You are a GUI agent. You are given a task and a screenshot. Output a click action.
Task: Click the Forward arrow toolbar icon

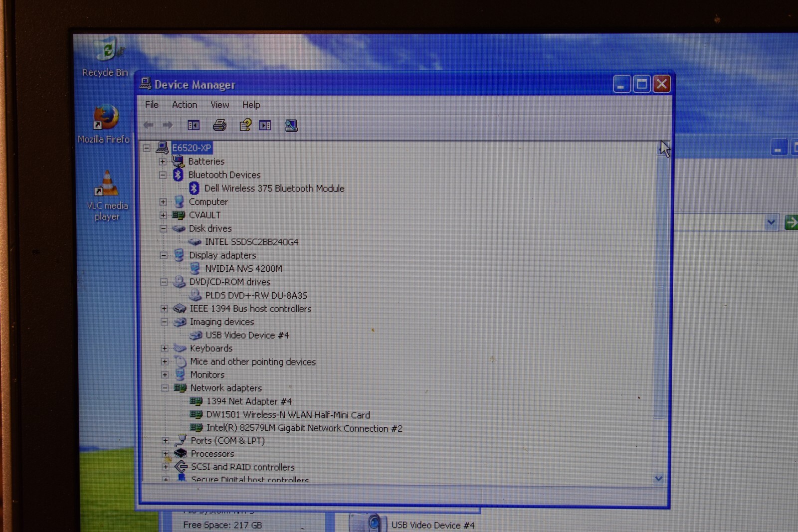click(x=168, y=125)
